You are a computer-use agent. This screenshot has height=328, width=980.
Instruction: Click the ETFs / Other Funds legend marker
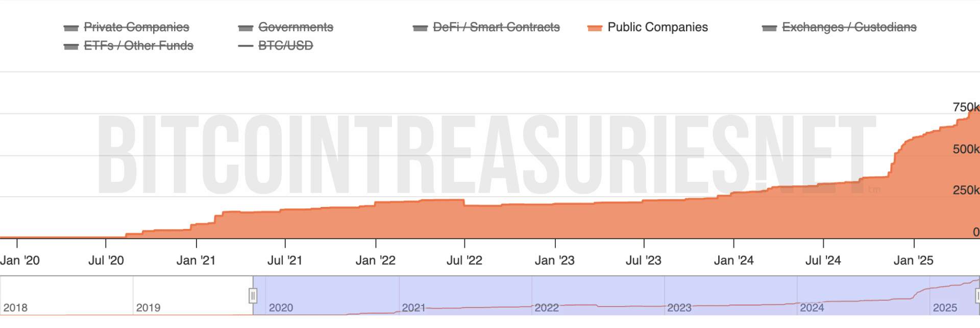(71, 46)
